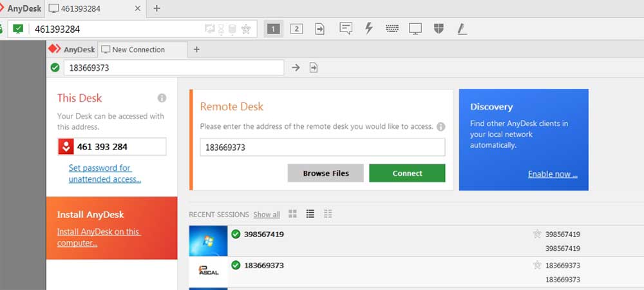Favorite session 398567419 with star
Viewport: 644px width, 290px height.
click(x=537, y=234)
